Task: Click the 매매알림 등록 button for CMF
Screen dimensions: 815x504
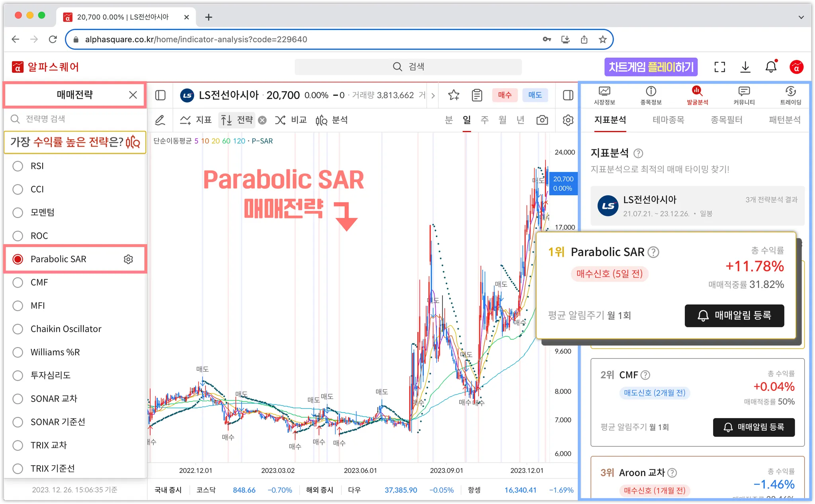Action: 754,427
